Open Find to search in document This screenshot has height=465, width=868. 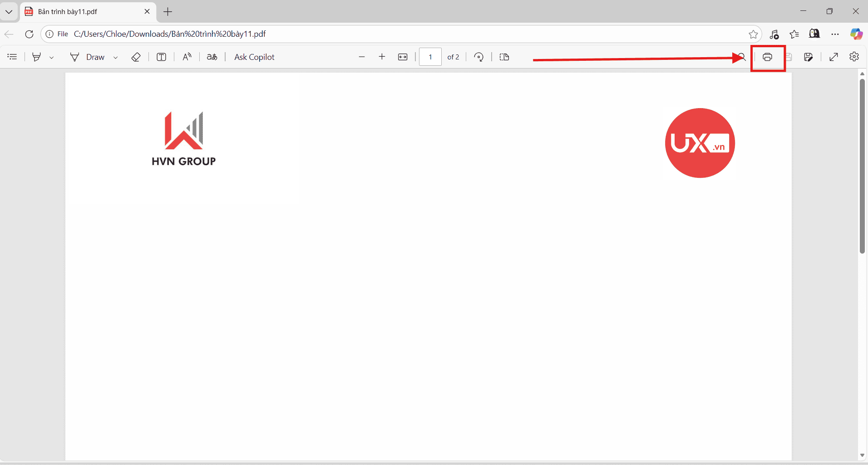[x=741, y=57]
